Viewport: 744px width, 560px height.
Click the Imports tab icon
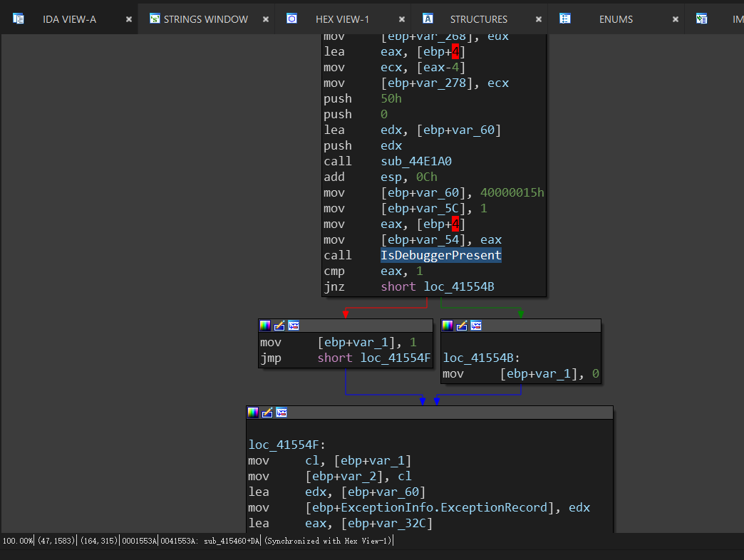point(701,19)
